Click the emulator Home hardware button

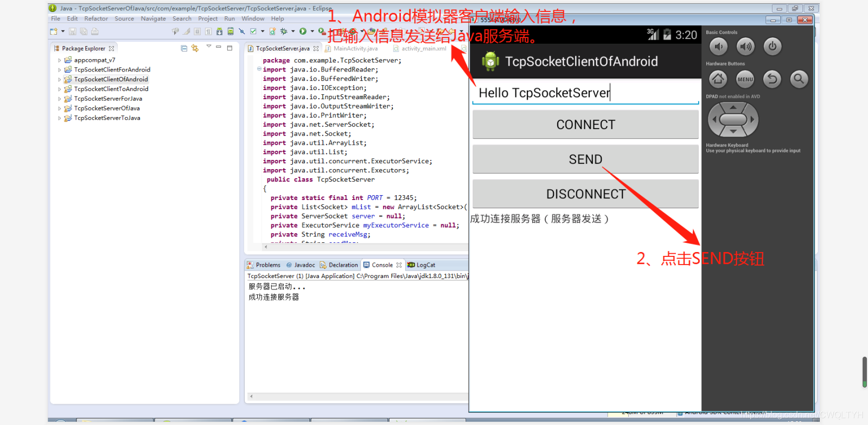pos(718,79)
